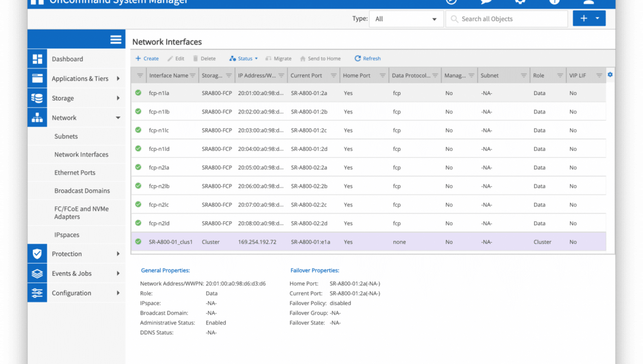Click the Storage disk stack icon
This screenshot has width=643, height=364.
(x=37, y=98)
